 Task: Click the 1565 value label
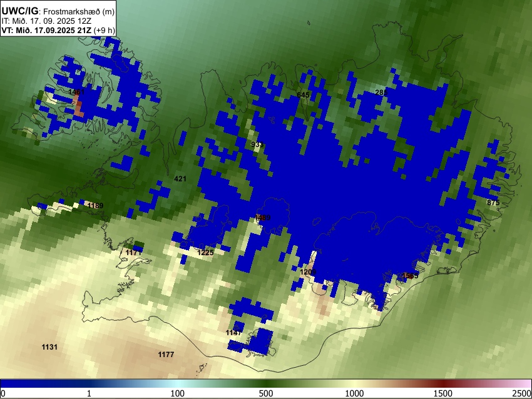click(410, 276)
